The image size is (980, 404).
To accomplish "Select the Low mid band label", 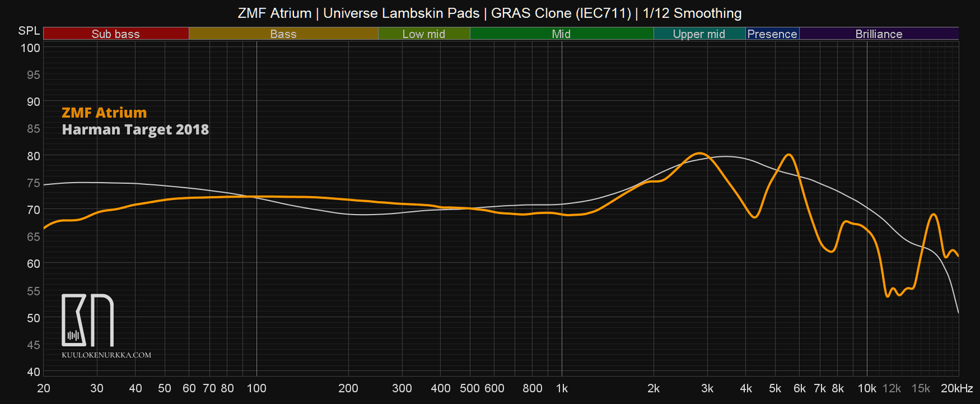I will [423, 34].
